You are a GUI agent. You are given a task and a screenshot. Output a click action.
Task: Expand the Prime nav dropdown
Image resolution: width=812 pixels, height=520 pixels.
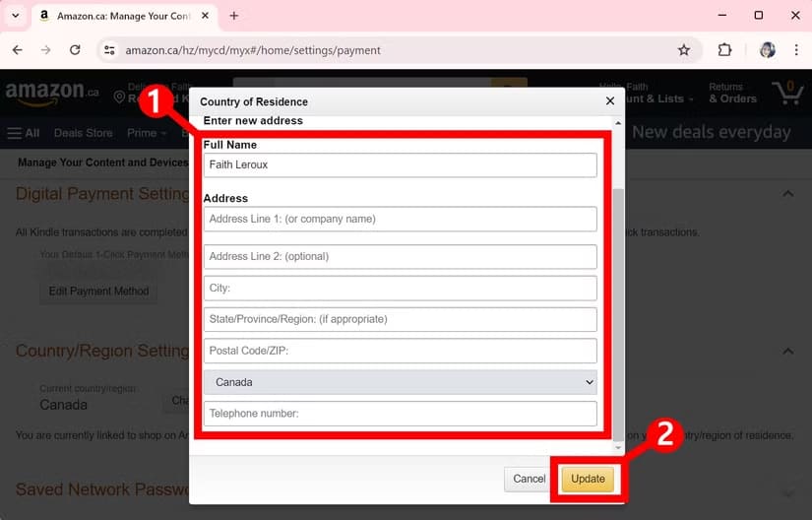[147, 133]
